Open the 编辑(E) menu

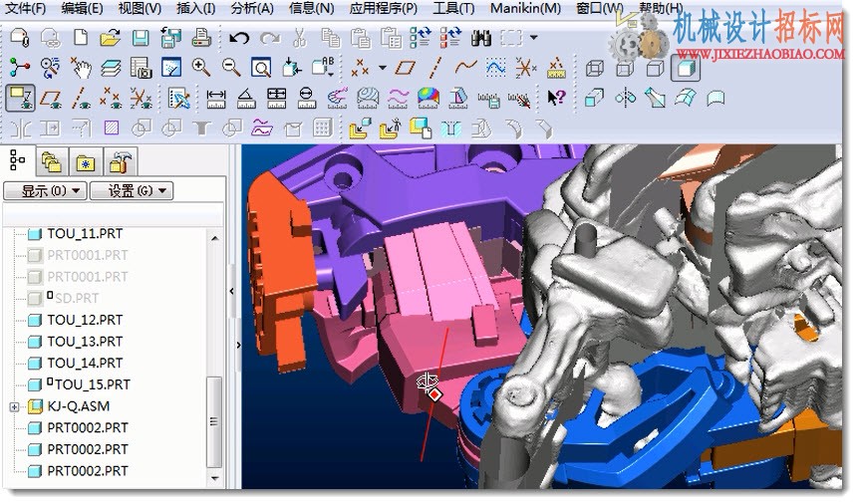pos(82,8)
